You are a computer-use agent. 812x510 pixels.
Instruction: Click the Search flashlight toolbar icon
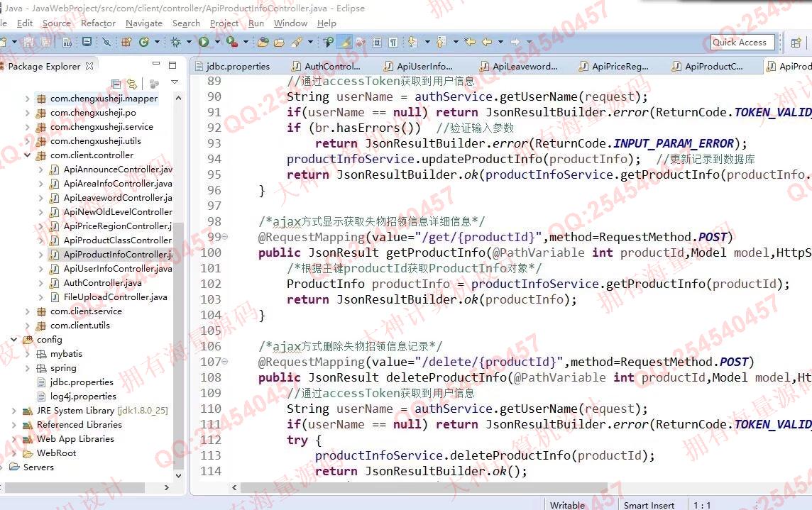297,42
